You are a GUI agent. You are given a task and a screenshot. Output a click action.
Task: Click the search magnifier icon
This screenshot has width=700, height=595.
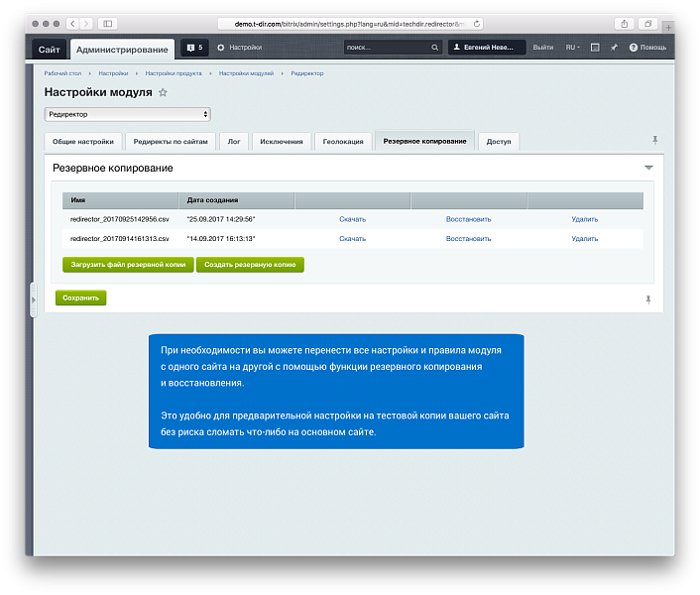(435, 48)
